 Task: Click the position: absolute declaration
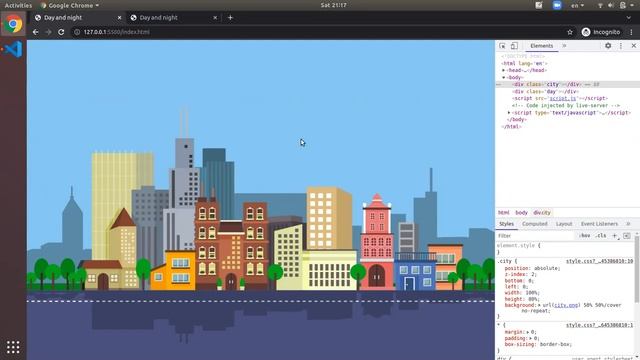click(x=532, y=268)
